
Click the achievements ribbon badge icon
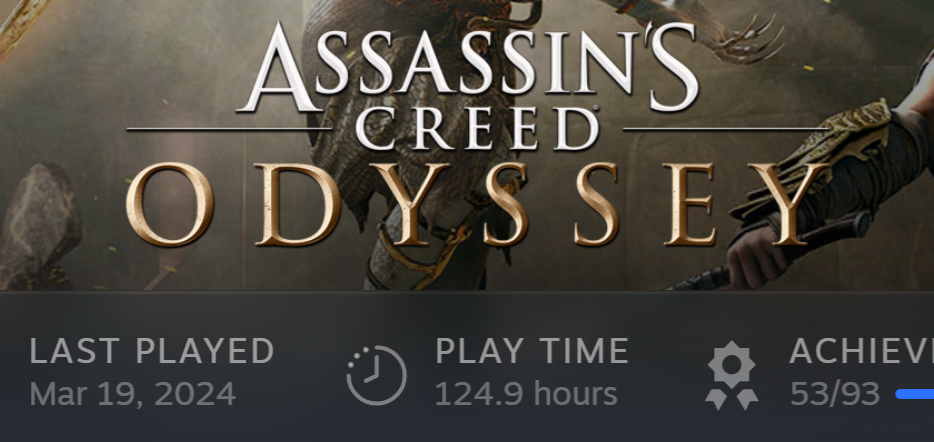pyautogui.click(x=731, y=376)
